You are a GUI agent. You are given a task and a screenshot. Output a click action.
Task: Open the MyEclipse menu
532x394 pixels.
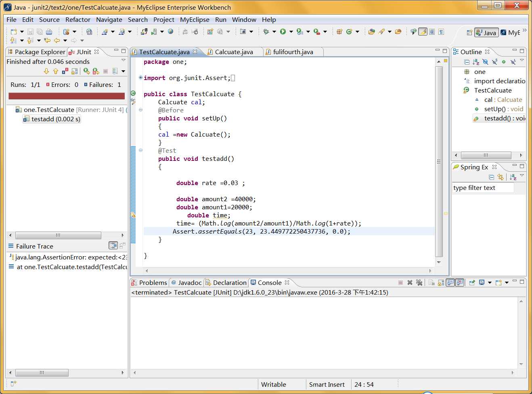click(x=195, y=19)
